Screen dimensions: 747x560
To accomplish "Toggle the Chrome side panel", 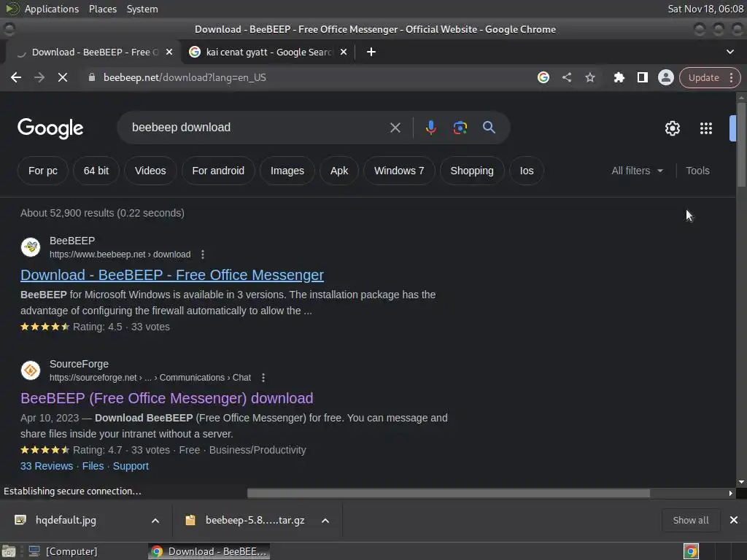I will coord(642,77).
